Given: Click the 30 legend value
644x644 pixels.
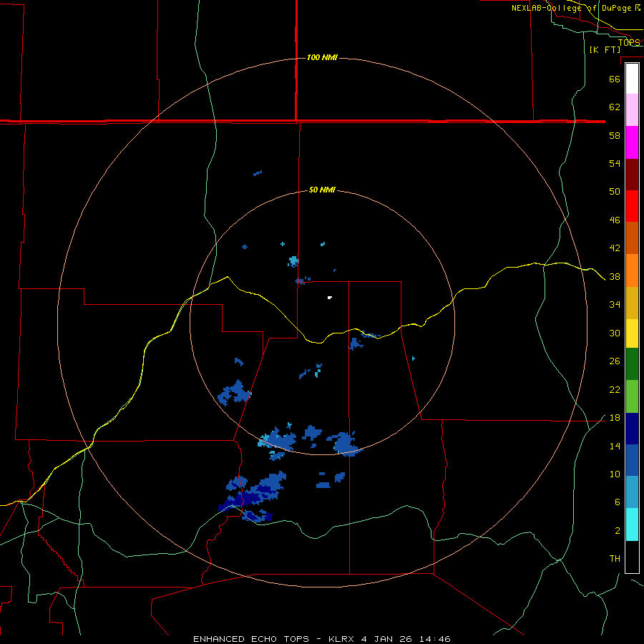Looking at the screenshot, I should [615, 333].
